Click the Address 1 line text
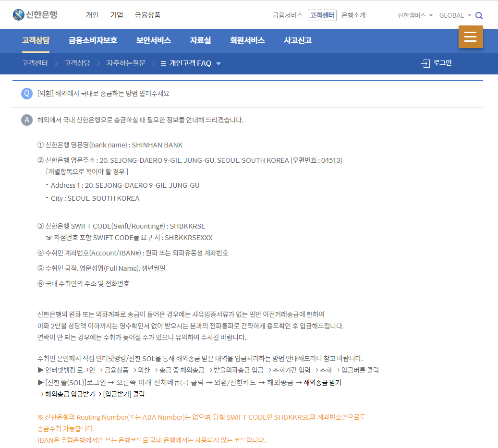Viewport: 498px width, 448px height. tap(125, 185)
